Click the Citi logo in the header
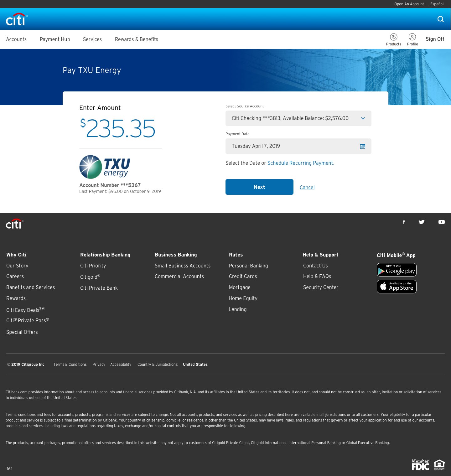This screenshot has height=476, width=451. (x=17, y=19)
